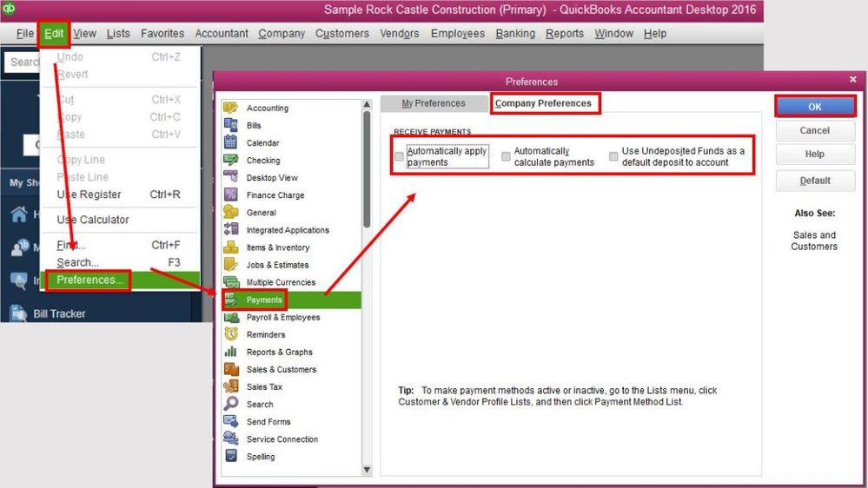Open the Customers menu
The width and height of the screenshot is (868, 488).
(x=342, y=34)
